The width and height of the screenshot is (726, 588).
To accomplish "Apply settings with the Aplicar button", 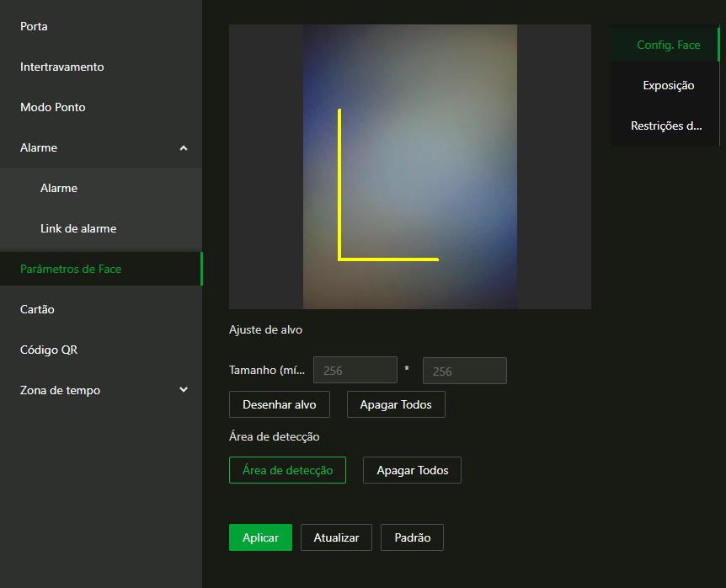I will [x=260, y=537].
